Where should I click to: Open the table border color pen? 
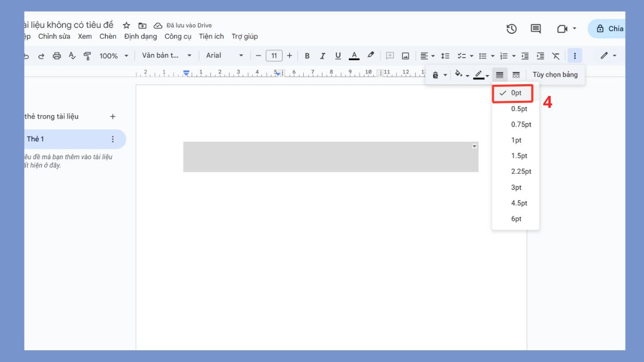click(x=481, y=75)
